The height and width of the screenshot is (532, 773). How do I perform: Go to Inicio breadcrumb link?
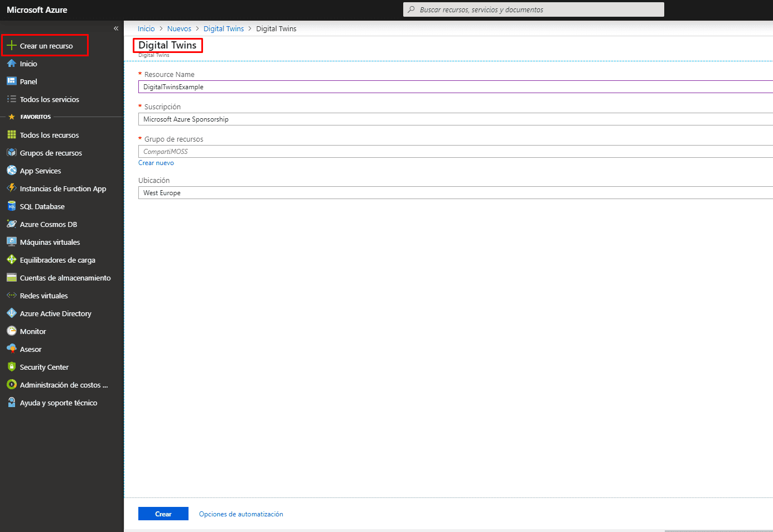146,28
